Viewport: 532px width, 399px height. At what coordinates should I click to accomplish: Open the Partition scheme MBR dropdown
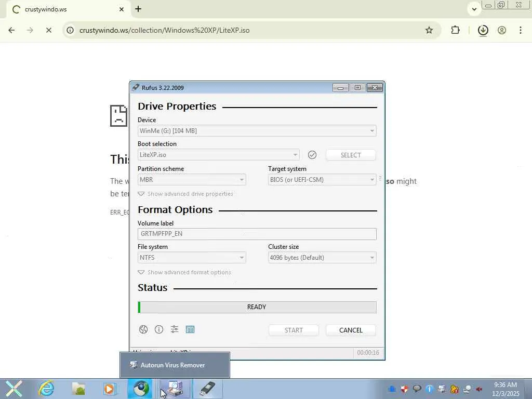192,179
